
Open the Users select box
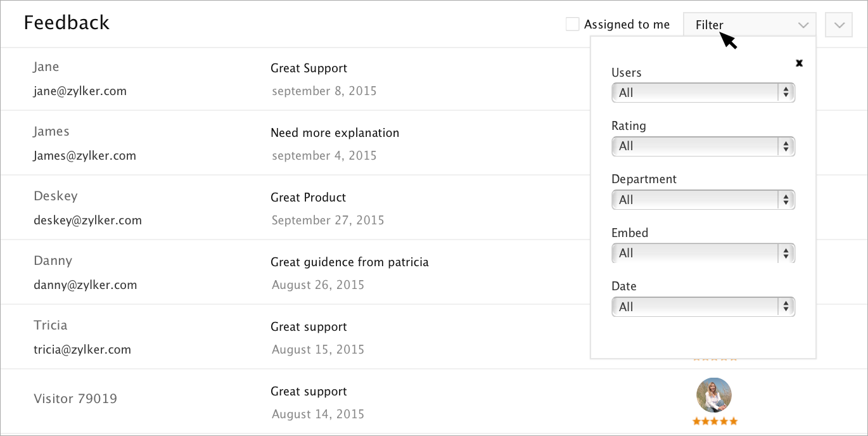(703, 93)
